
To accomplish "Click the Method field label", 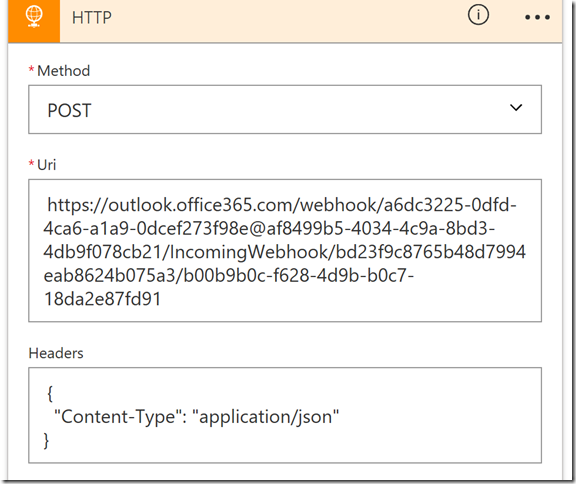I will pyautogui.click(x=63, y=71).
